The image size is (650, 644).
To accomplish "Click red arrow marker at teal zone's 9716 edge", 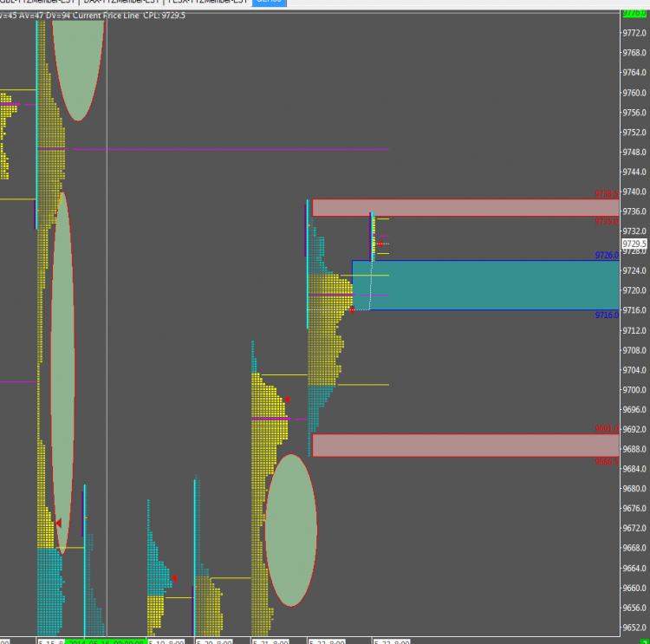I will (352, 309).
